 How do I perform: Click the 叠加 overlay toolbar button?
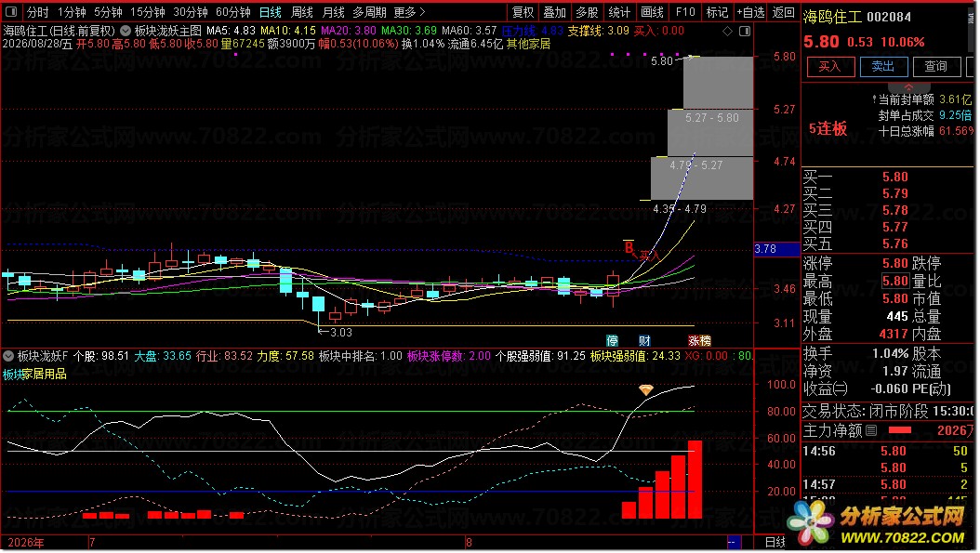coord(554,12)
